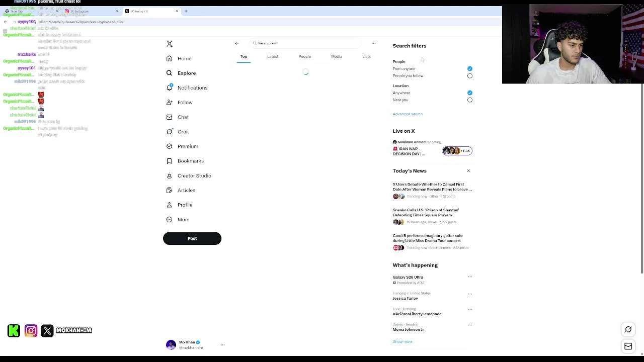This screenshot has width=644, height=362.
Task: Open more options for #ArizonaLibertyLemonade trend
Action: (x=470, y=309)
